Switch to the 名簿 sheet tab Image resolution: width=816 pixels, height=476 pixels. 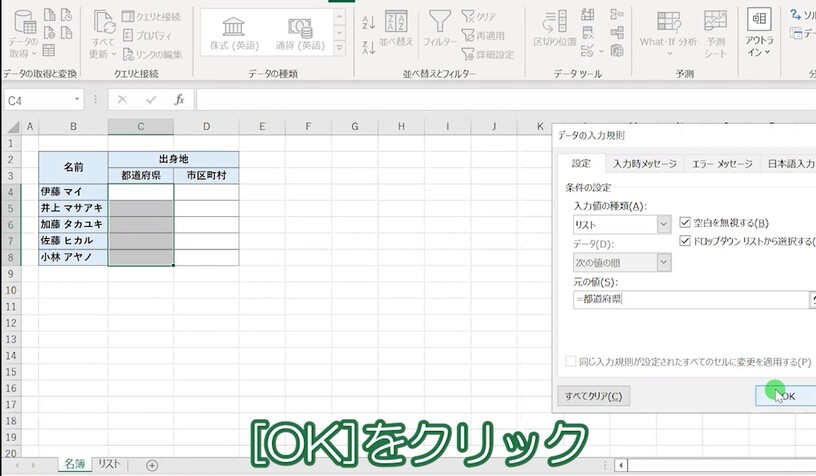pyautogui.click(x=74, y=464)
